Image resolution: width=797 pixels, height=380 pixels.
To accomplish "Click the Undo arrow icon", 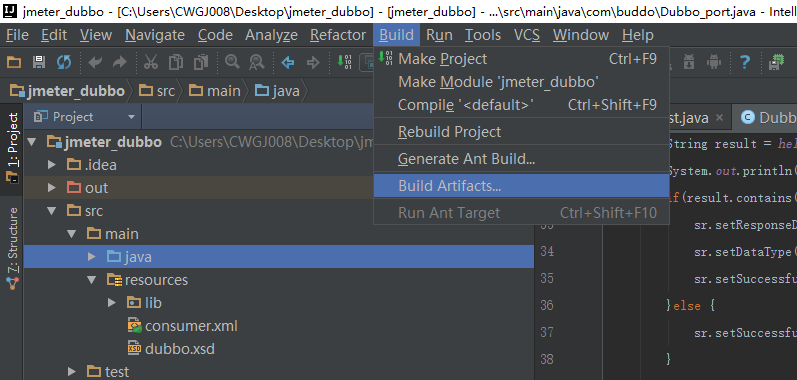I will coord(95,62).
